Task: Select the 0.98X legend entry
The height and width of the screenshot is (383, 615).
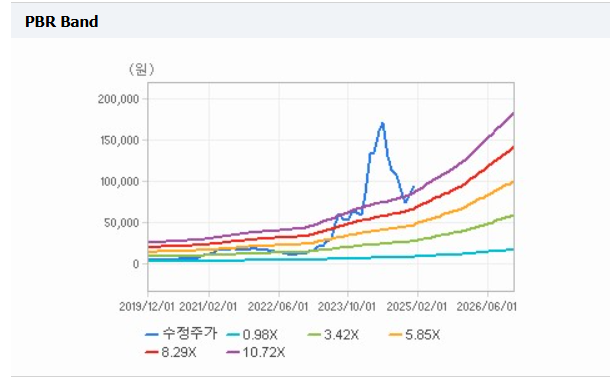Action: pyautogui.click(x=253, y=335)
